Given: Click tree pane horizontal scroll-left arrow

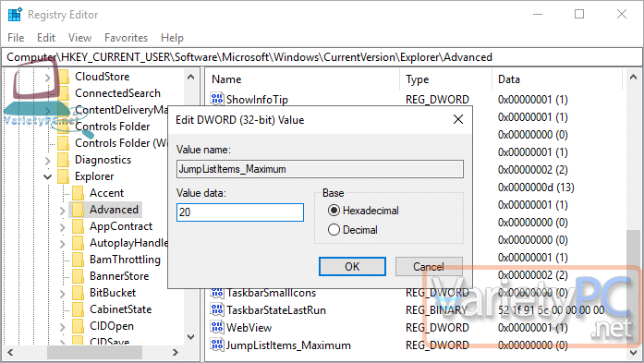Looking at the screenshot, I should tap(10, 352).
